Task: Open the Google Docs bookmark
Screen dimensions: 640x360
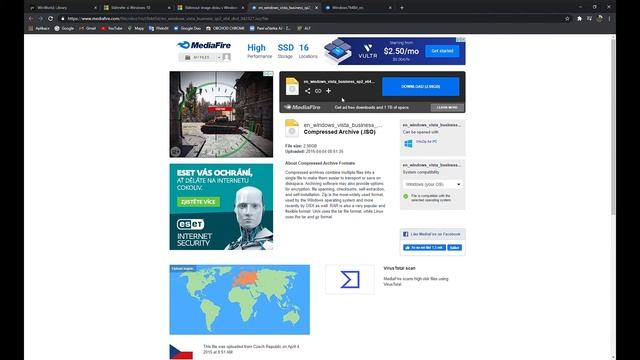Action: coord(187,29)
